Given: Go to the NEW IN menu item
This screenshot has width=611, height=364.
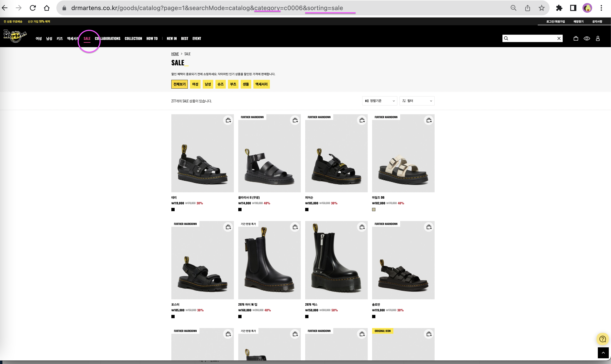Looking at the screenshot, I should pos(172,39).
